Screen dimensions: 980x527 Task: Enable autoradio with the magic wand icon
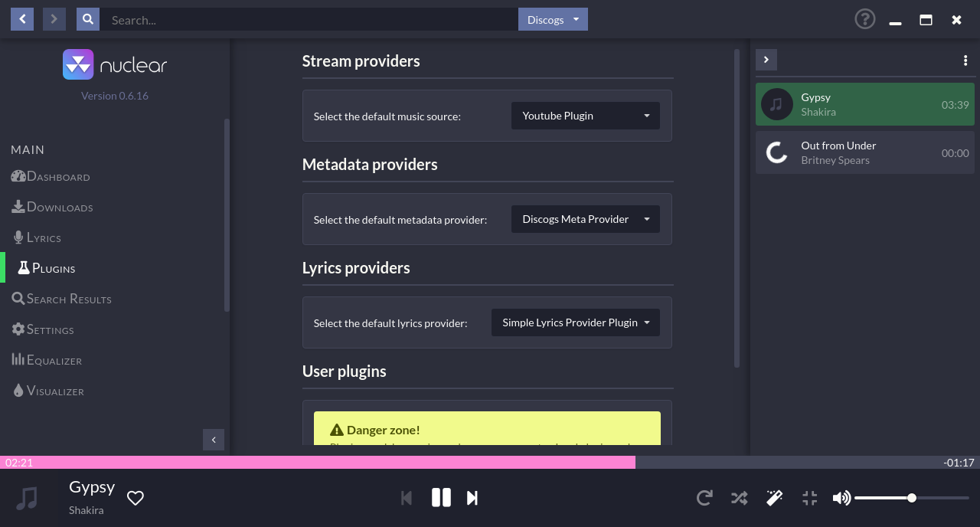click(774, 498)
